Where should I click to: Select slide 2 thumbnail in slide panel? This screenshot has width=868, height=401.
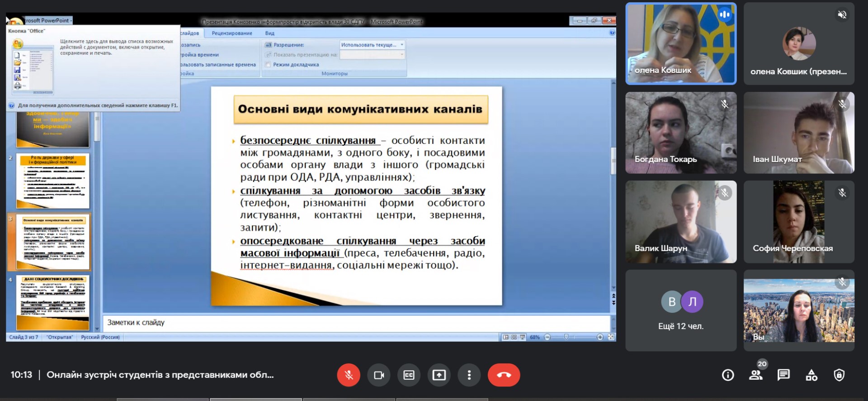coord(53,181)
